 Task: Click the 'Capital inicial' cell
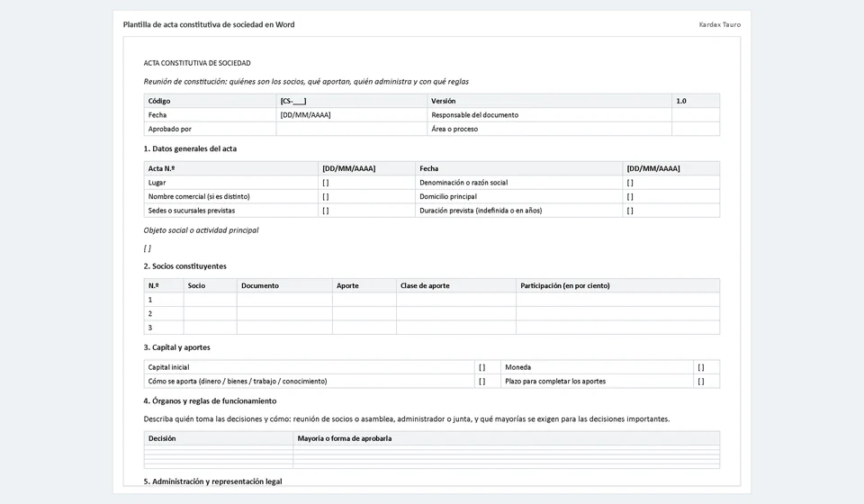tap(309, 367)
